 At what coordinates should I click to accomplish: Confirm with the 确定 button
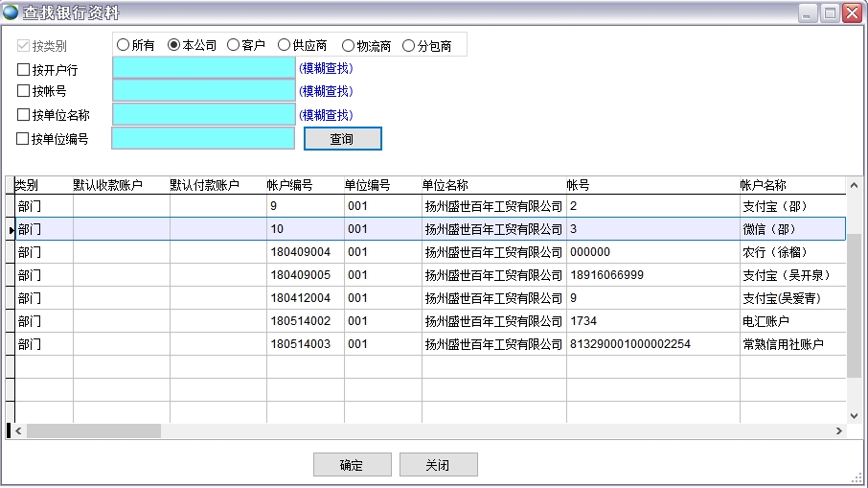(x=352, y=465)
